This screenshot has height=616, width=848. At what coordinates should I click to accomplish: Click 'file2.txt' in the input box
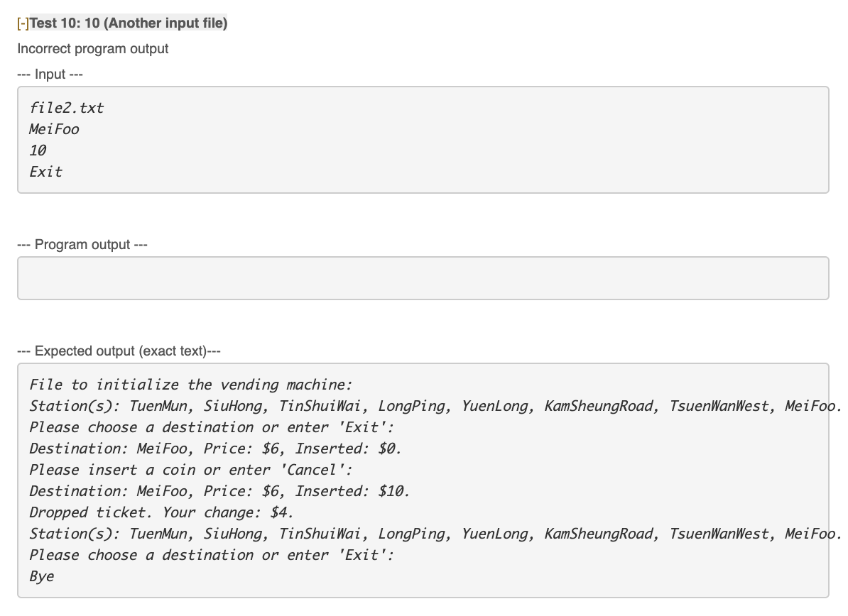point(66,108)
